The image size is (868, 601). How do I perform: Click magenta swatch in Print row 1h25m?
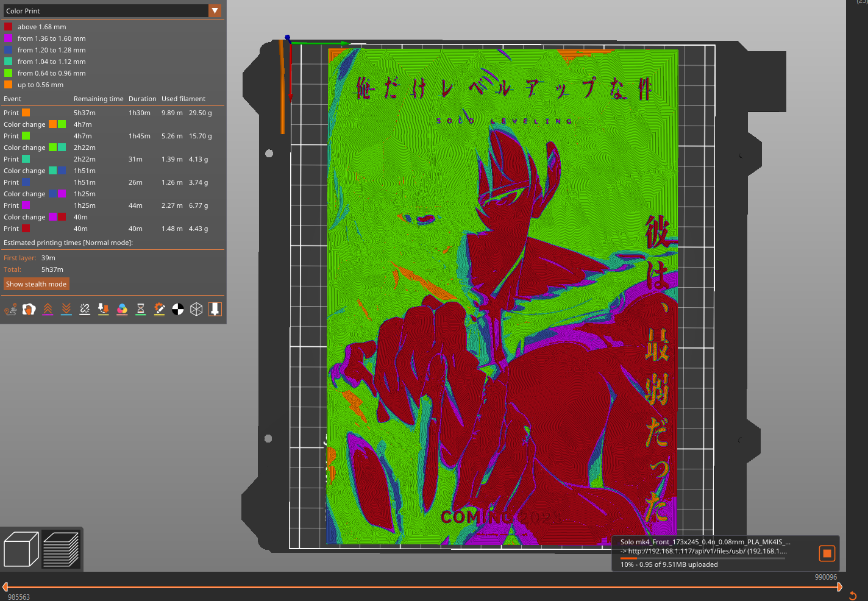pos(26,205)
